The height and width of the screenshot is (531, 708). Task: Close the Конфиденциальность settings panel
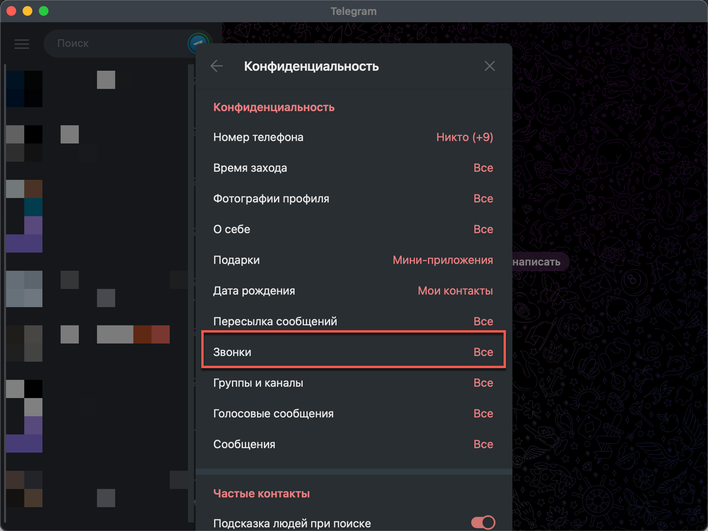(x=489, y=66)
